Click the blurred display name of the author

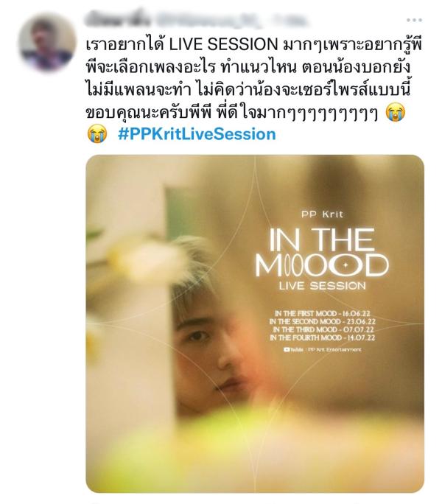click(x=118, y=19)
